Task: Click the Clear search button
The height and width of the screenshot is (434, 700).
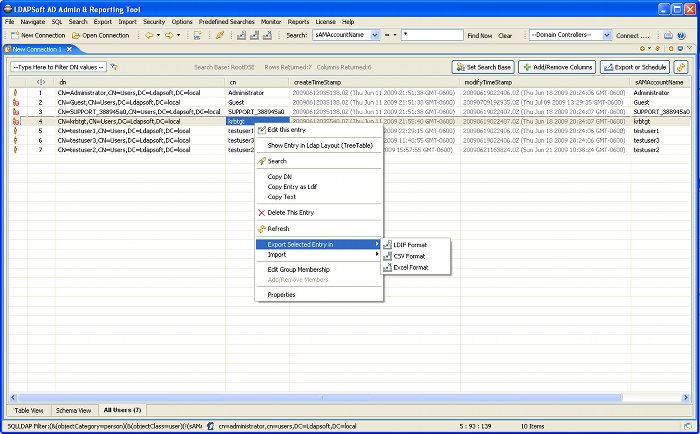Action: (x=506, y=35)
